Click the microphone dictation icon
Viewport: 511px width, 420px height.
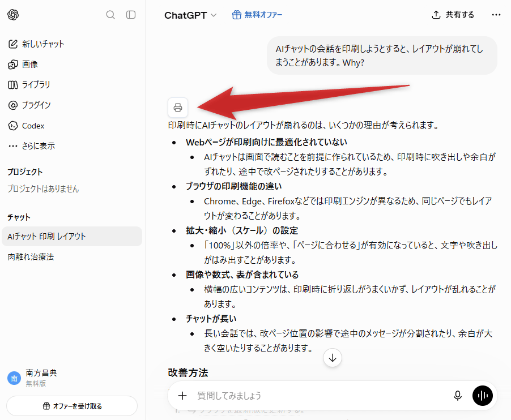point(458,396)
